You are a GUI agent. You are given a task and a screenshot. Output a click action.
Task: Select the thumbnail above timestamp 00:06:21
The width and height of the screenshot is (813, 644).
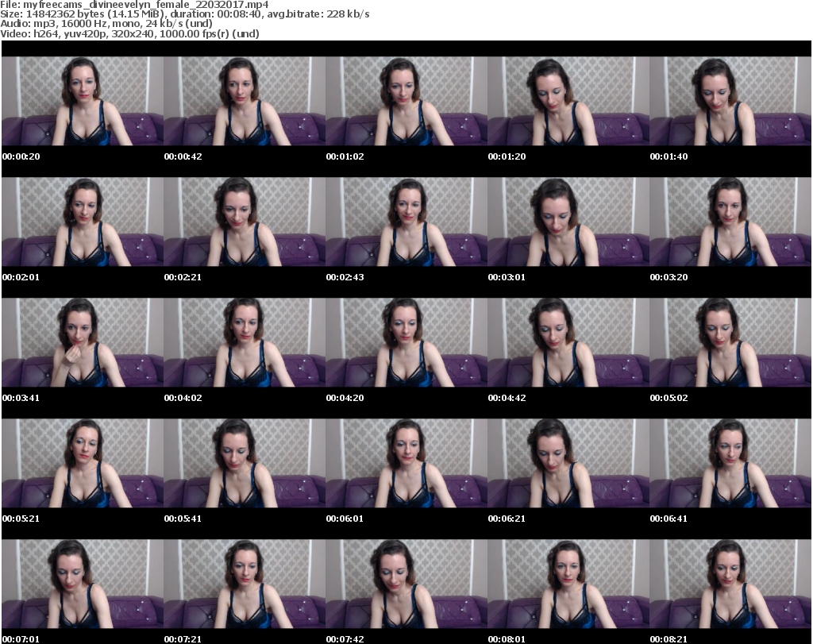pyautogui.click(x=568, y=463)
